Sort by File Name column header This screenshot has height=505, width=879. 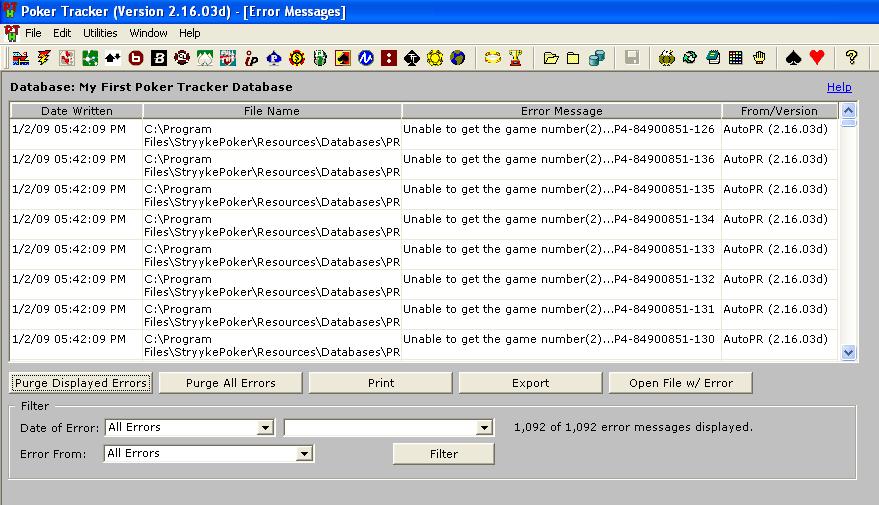tap(272, 111)
